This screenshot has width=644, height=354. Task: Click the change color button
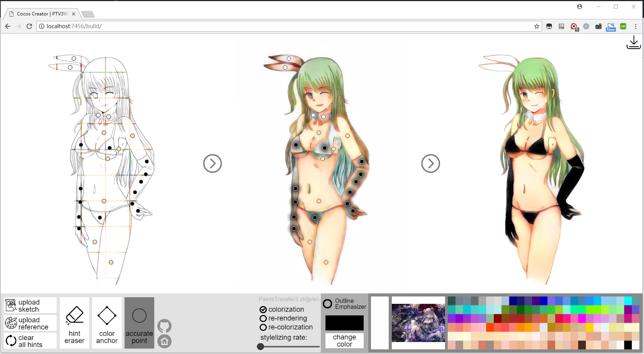pos(344,340)
